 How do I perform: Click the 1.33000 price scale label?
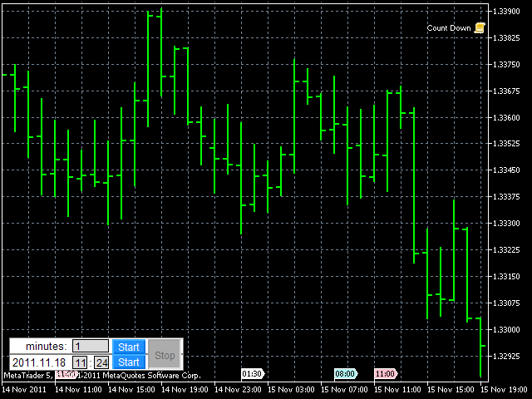505,330
